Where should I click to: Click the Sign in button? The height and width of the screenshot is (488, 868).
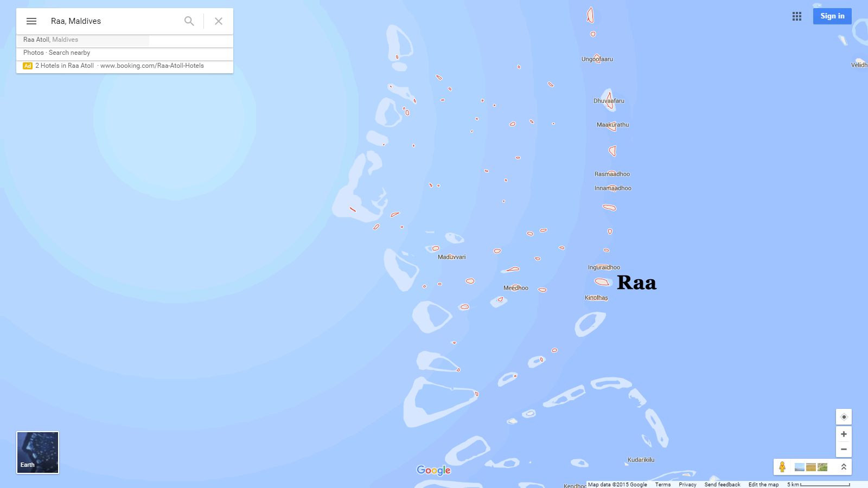click(832, 16)
